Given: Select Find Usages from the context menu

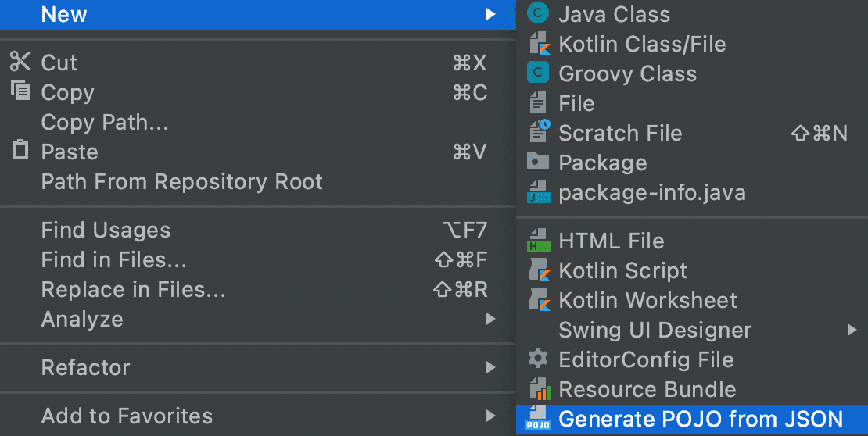Looking at the screenshot, I should tap(106, 231).
